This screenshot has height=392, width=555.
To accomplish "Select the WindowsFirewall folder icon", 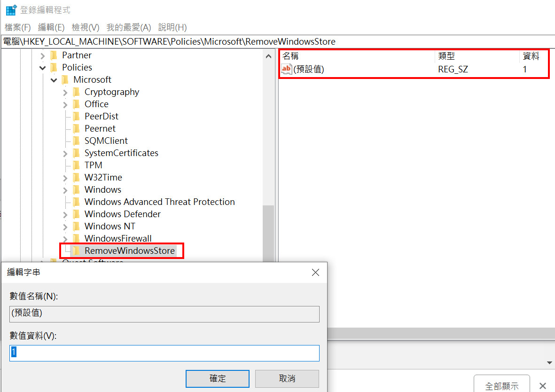I will coord(77,238).
